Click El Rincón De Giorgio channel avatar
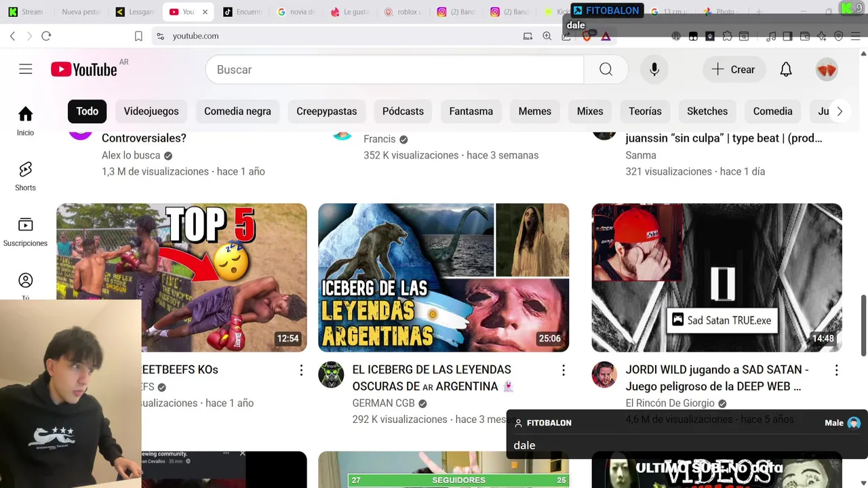The image size is (868, 488). (x=604, y=375)
